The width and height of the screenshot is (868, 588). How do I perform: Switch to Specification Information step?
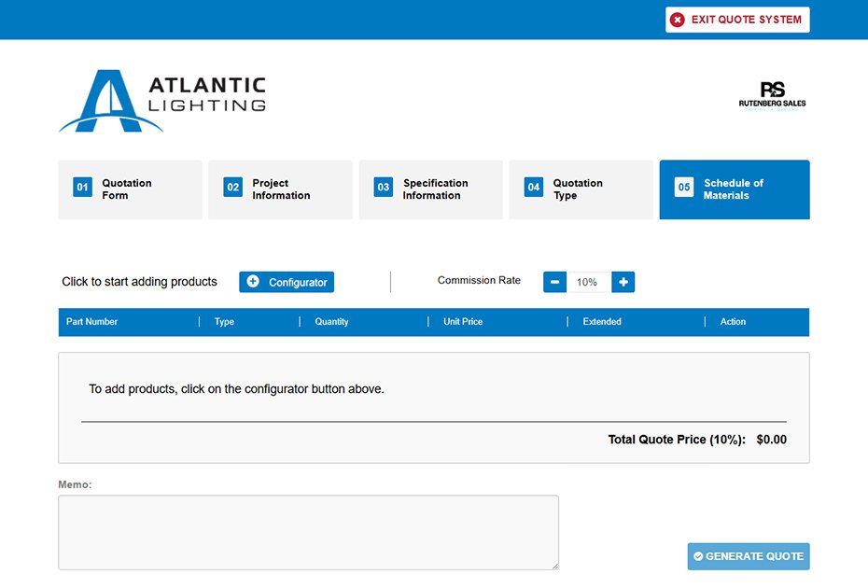coord(430,189)
